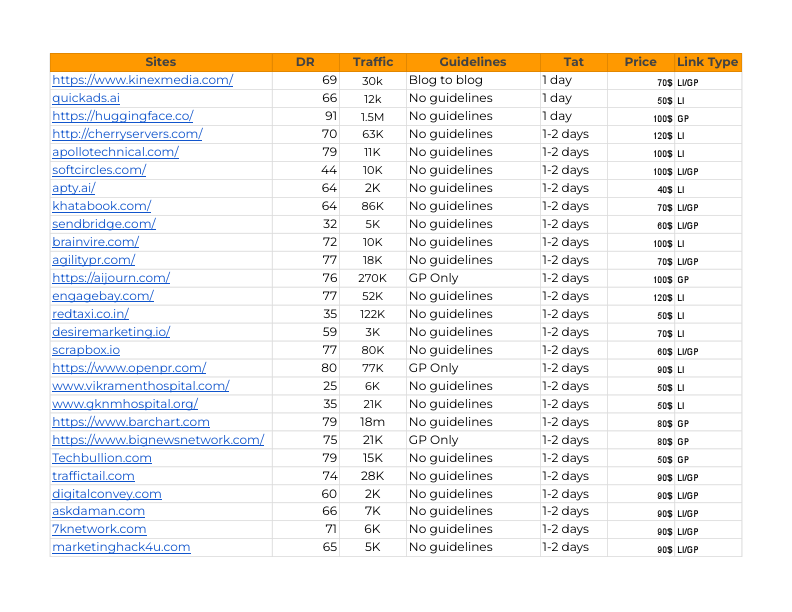Select the Price column header

[640, 62]
